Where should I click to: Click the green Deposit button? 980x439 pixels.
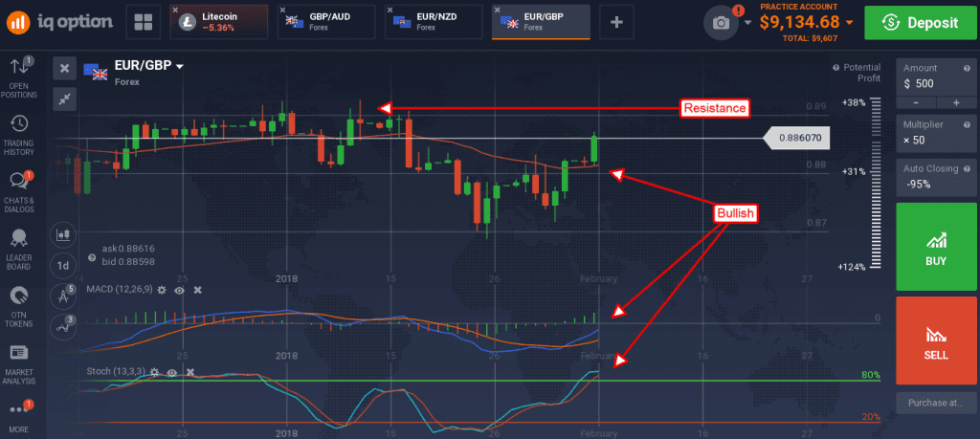[920, 23]
